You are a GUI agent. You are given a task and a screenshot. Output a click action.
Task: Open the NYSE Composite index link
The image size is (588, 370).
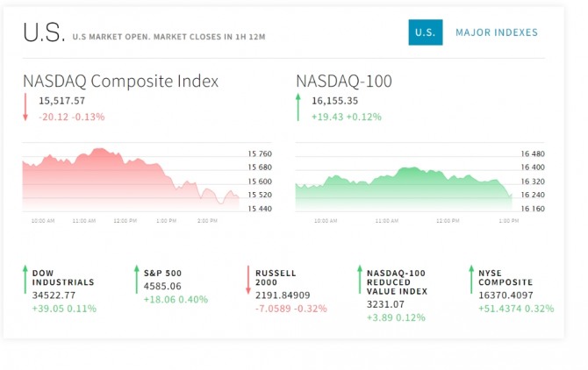point(505,278)
